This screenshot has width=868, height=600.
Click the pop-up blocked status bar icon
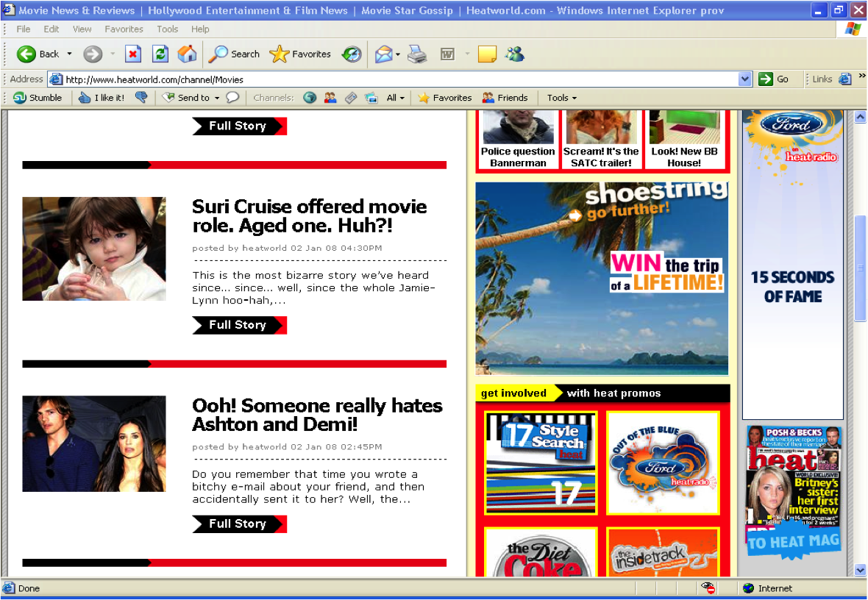708,587
